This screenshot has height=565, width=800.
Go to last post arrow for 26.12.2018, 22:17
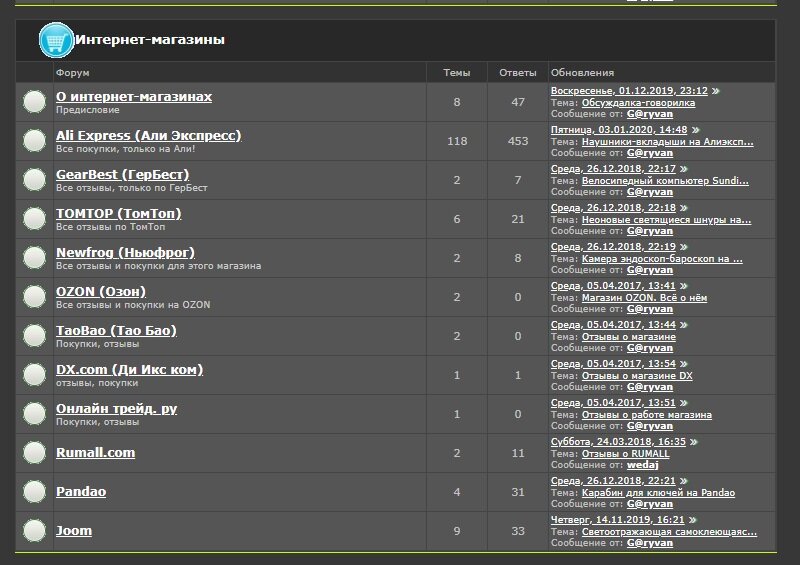(684, 169)
